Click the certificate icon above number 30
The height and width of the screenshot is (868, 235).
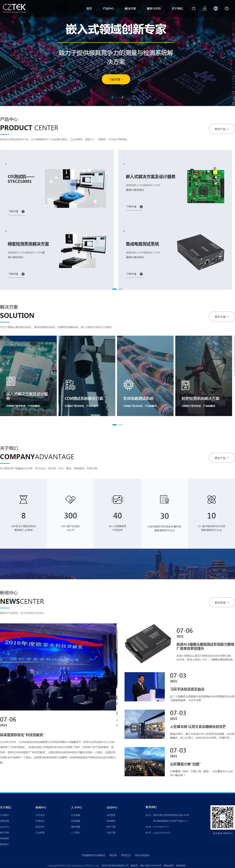point(164,499)
